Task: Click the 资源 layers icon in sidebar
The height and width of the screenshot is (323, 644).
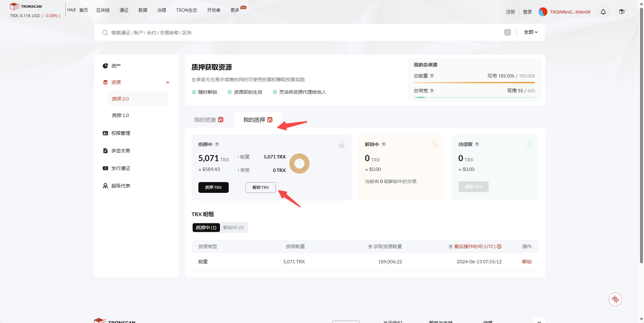Action: (x=105, y=82)
